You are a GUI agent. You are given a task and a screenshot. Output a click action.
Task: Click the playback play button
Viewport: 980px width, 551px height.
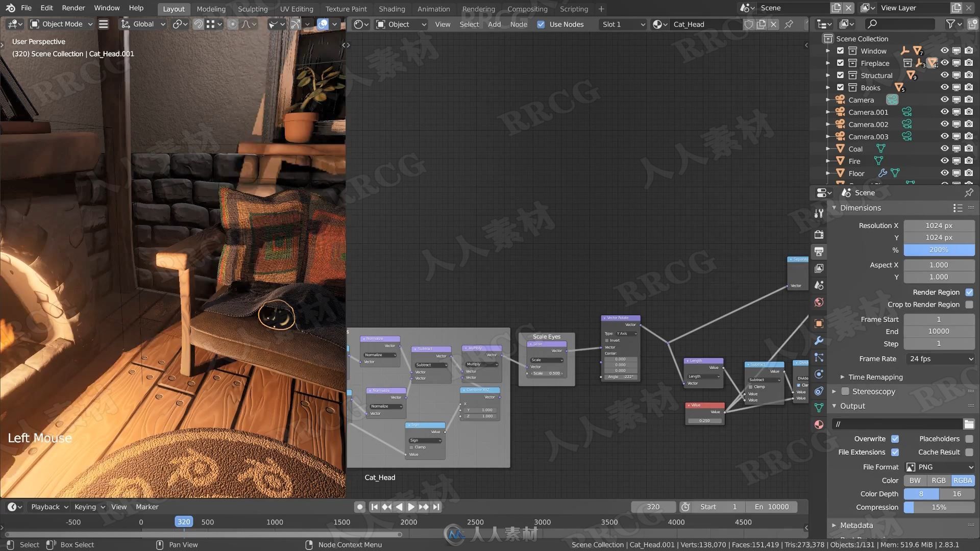pos(408,507)
